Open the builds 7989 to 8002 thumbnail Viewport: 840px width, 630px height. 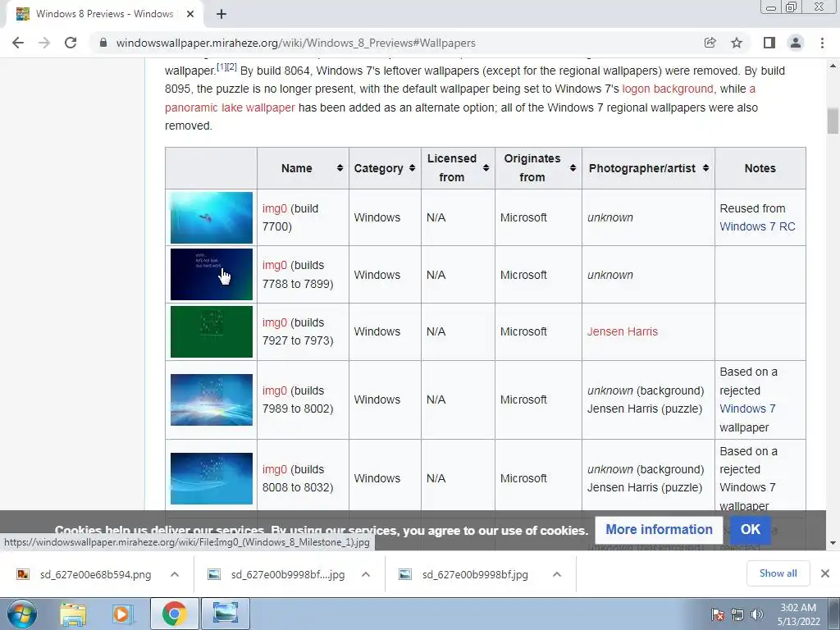pyautogui.click(x=212, y=399)
